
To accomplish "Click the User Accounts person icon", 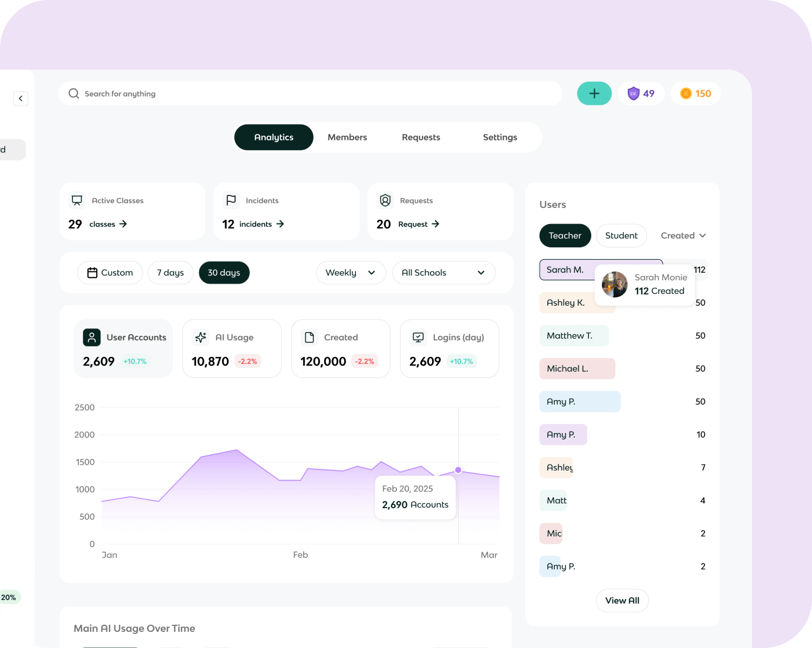I will point(92,337).
